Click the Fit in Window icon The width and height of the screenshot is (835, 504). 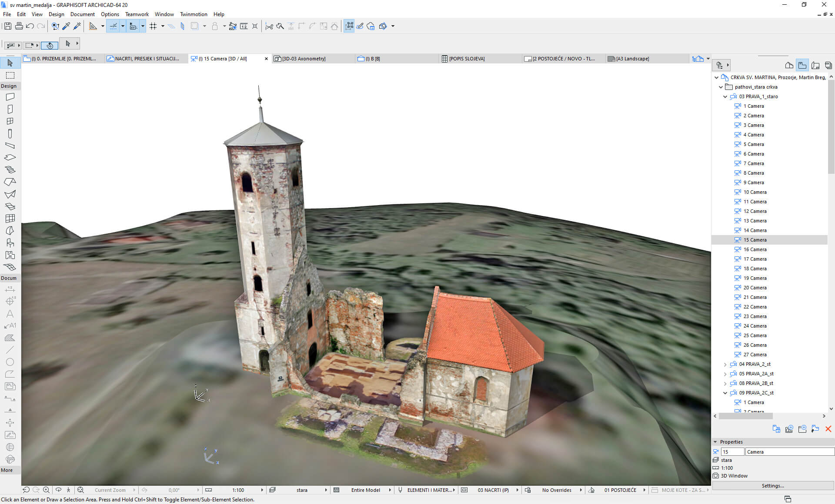pos(80,490)
